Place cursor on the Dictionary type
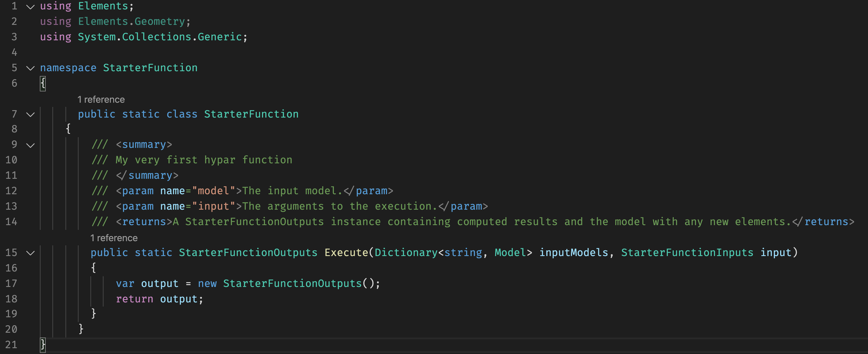The height and width of the screenshot is (354, 868). click(406, 253)
